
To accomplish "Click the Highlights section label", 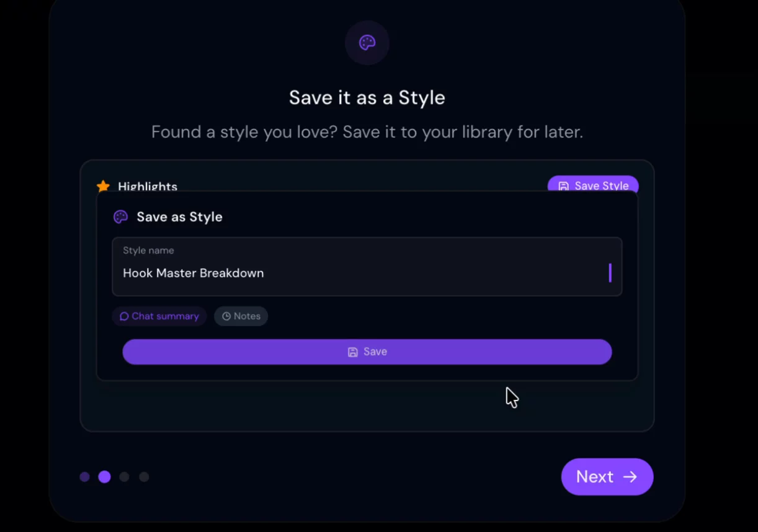I will (148, 186).
